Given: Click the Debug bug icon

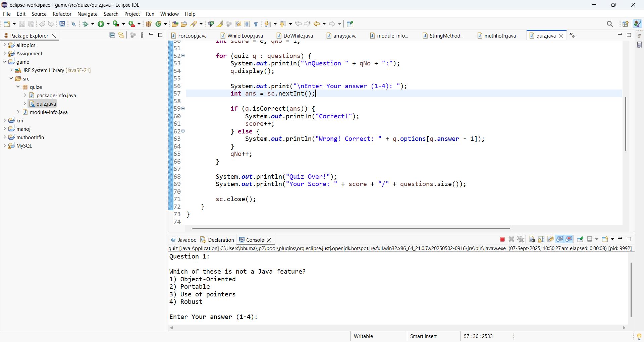Looking at the screenshot, I should pyautogui.click(x=86, y=24).
